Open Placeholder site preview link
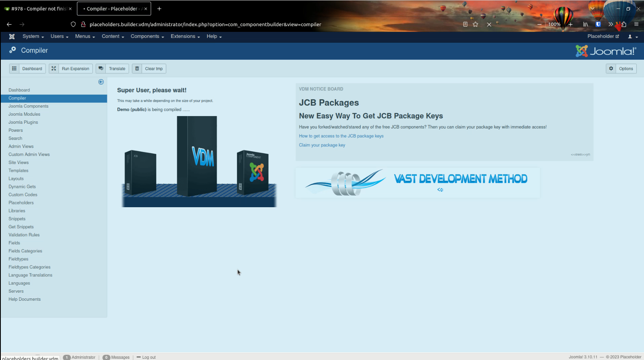Image resolution: width=644 pixels, height=360 pixels. coord(603,36)
